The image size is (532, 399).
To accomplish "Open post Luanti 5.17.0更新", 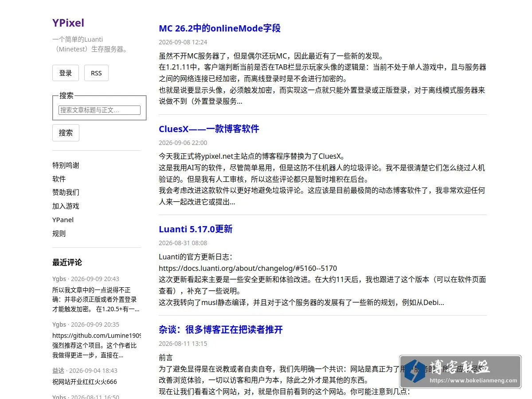I will pos(196,229).
